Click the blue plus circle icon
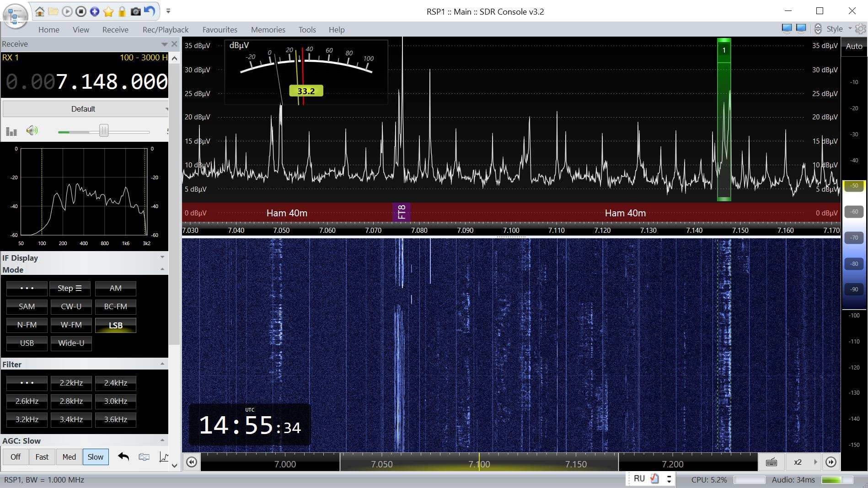868x488 pixels. click(95, 11)
